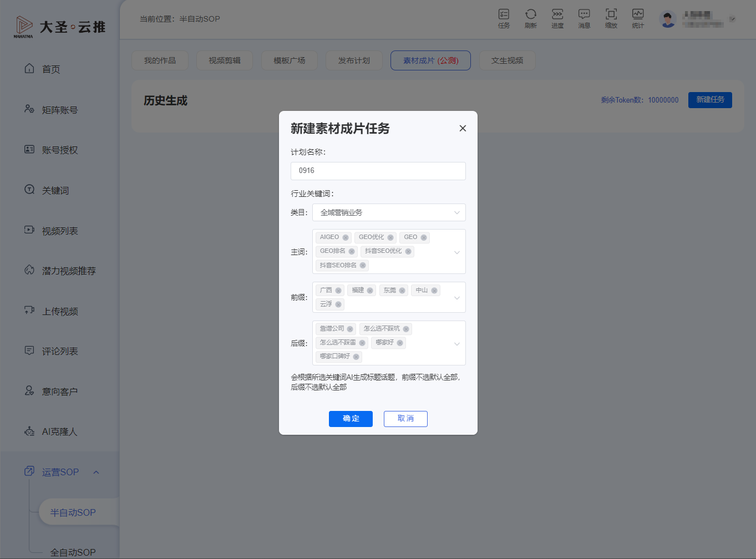The image size is (756, 559).
Task: Expand the 后缀 suffix dropdown arrow
Action: pos(457,344)
